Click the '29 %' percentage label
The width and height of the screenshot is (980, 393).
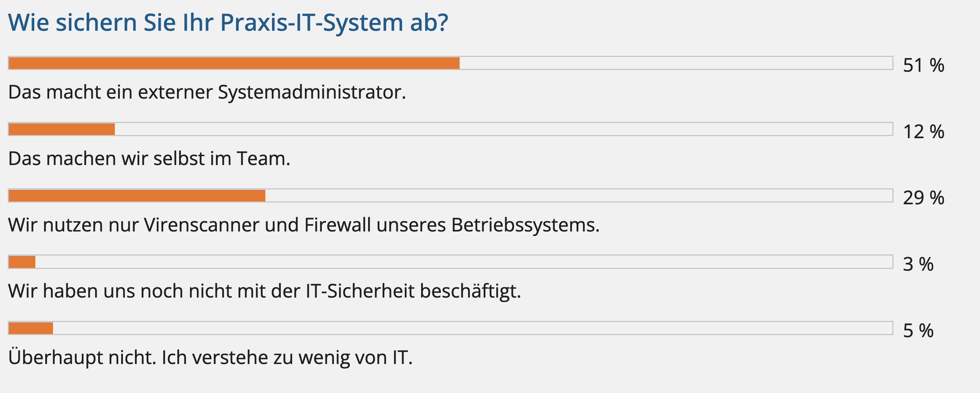pos(924,198)
